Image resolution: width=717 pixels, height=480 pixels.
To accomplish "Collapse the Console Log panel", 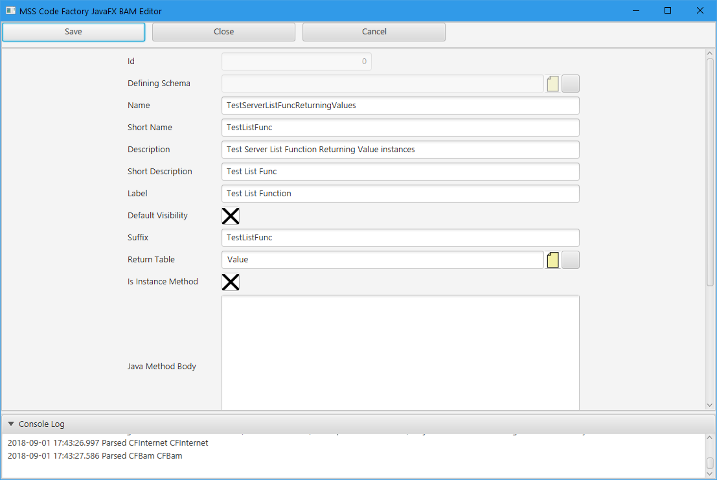I will [11, 424].
